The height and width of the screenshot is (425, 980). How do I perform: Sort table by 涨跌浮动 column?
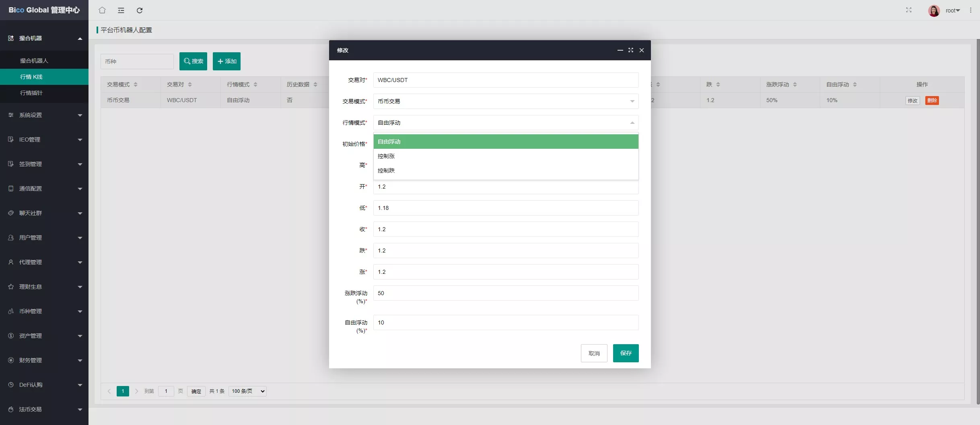coord(795,84)
